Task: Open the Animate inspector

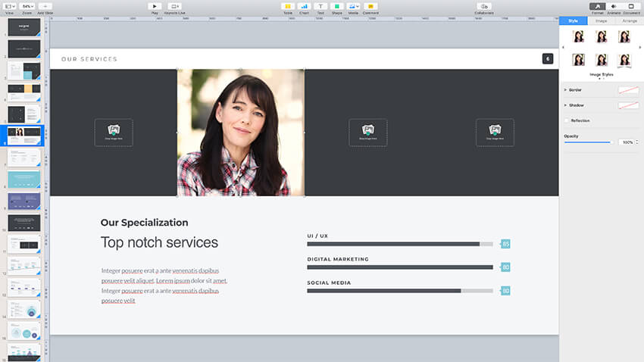Action: pyautogui.click(x=614, y=6)
